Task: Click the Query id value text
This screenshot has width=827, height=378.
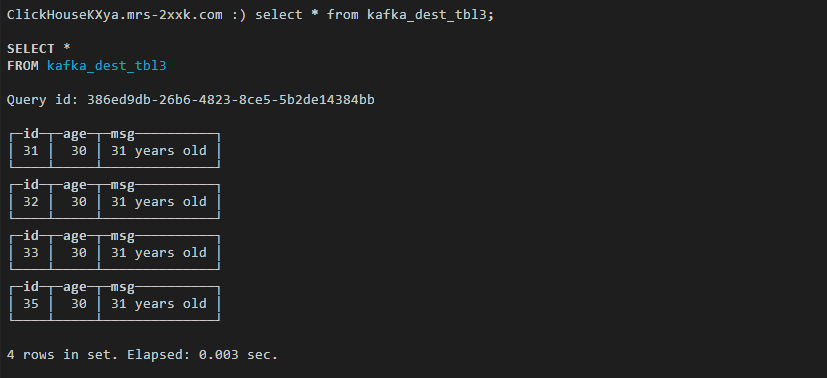Action: [230, 100]
